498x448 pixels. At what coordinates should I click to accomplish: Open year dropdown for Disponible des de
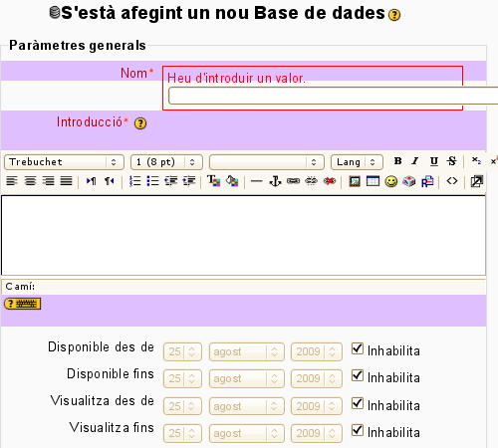coord(317,351)
